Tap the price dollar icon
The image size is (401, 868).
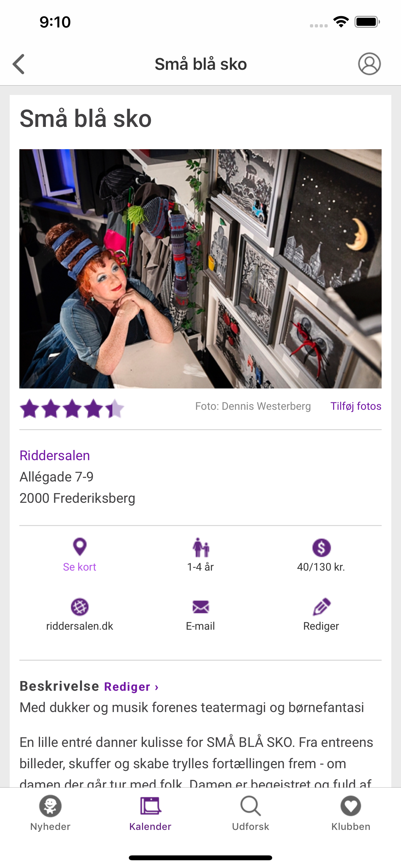[x=321, y=548]
